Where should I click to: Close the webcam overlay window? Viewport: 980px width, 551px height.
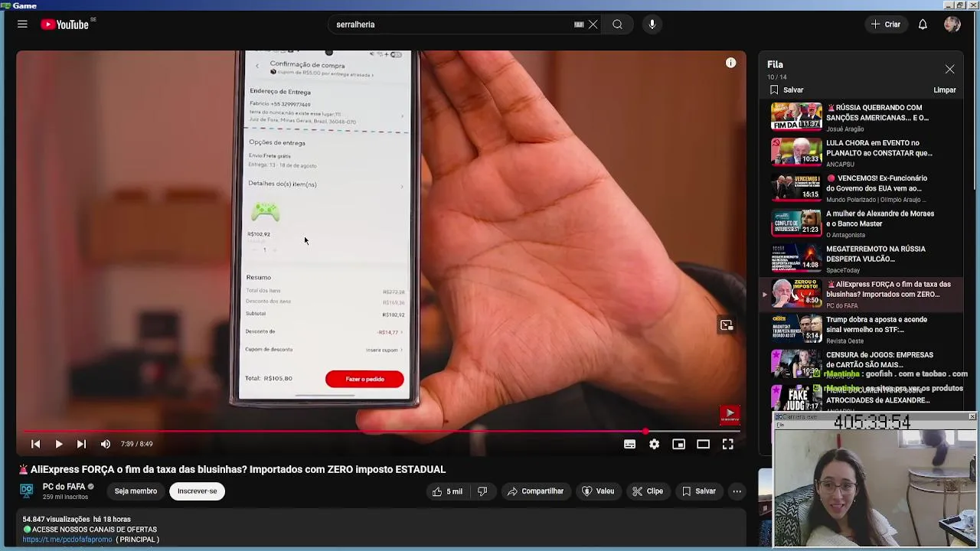[x=972, y=417]
